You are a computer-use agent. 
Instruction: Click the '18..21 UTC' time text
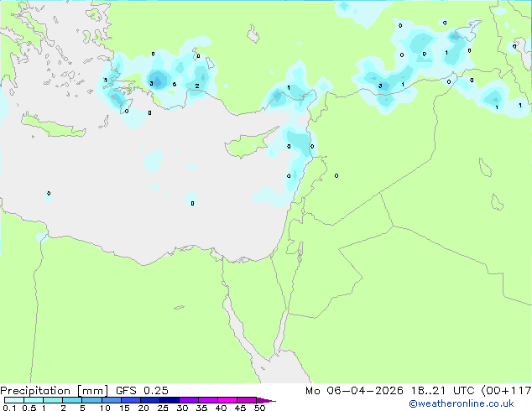(x=443, y=391)
